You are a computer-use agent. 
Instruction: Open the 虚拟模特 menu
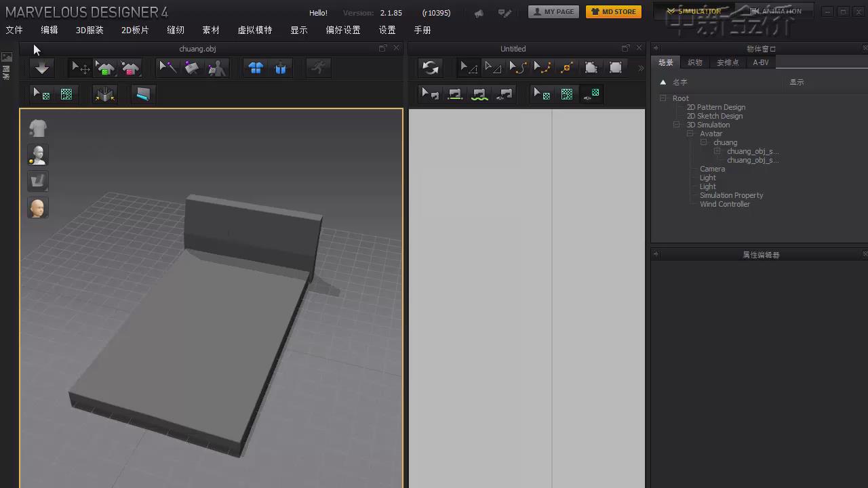(255, 30)
